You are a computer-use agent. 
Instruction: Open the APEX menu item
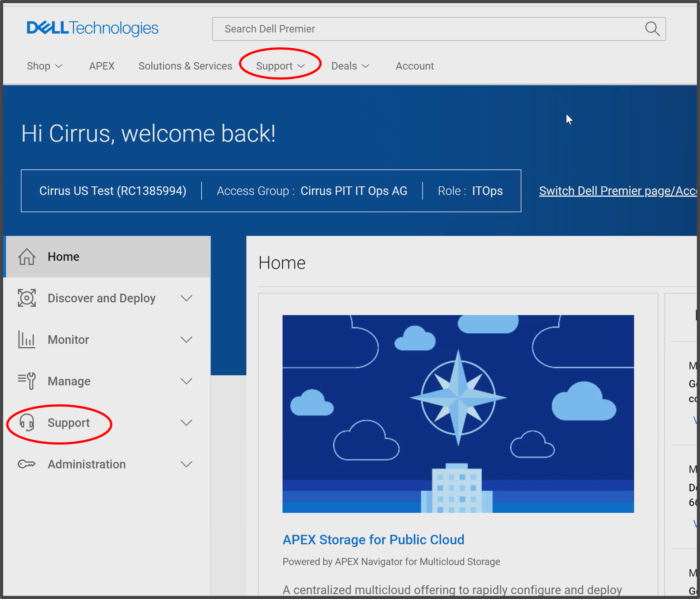pyautogui.click(x=102, y=66)
